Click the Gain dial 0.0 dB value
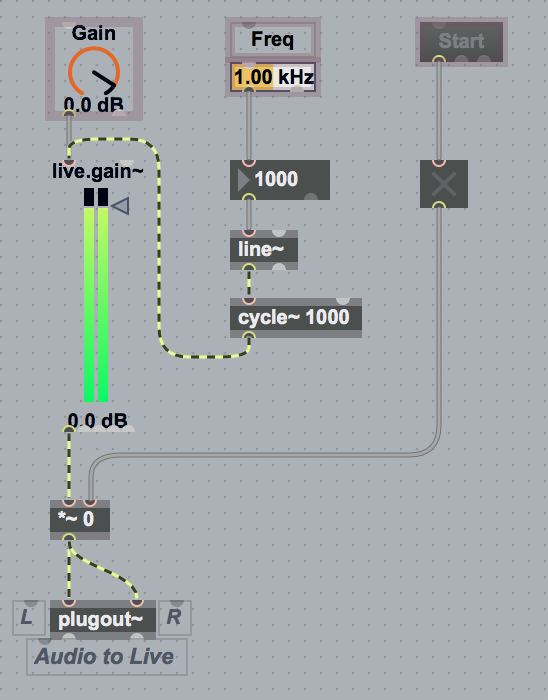This screenshot has height=700, width=548. point(93,104)
